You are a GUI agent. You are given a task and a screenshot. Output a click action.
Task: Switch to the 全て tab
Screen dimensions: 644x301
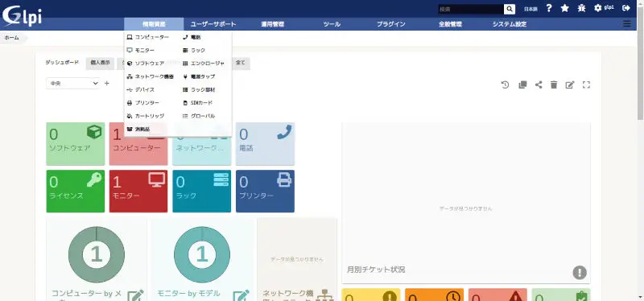240,63
